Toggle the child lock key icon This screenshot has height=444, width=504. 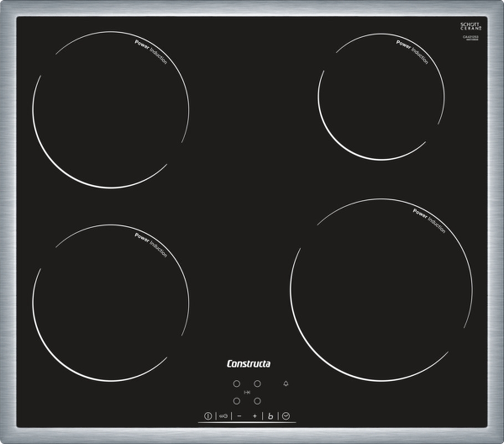tap(223, 415)
